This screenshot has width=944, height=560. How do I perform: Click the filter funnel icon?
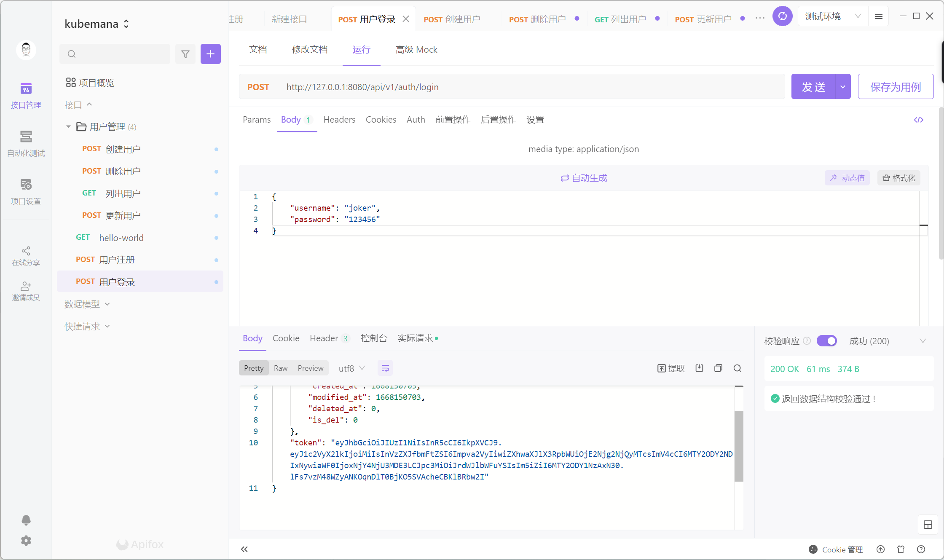[x=185, y=54]
